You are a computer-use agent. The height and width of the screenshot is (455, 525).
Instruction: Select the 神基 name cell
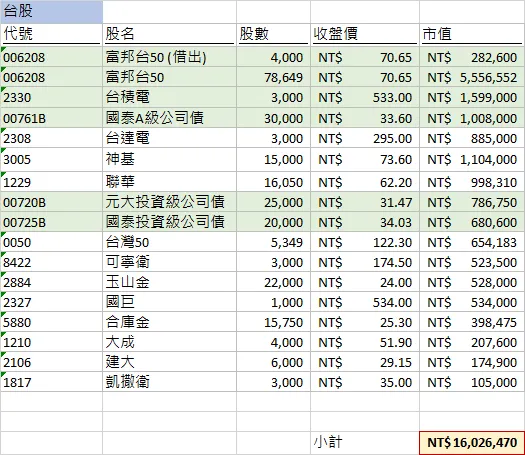(169, 159)
